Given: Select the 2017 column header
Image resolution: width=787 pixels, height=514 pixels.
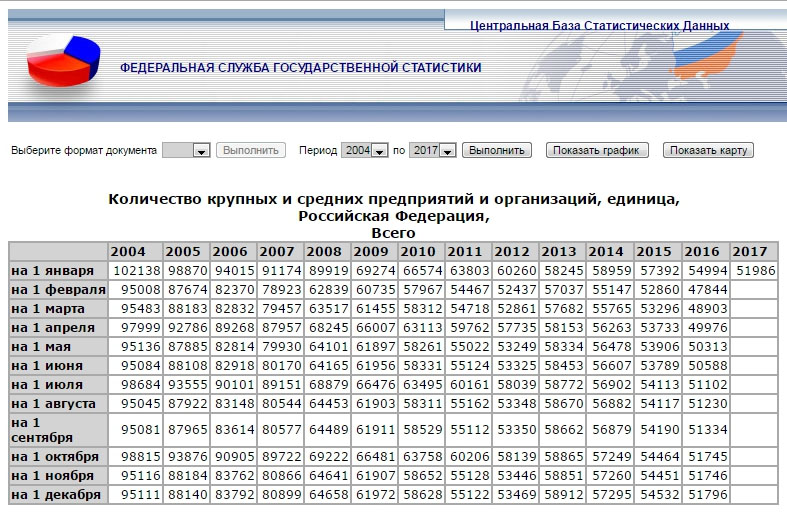Looking at the screenshot, I should click(x=754, y=251).
